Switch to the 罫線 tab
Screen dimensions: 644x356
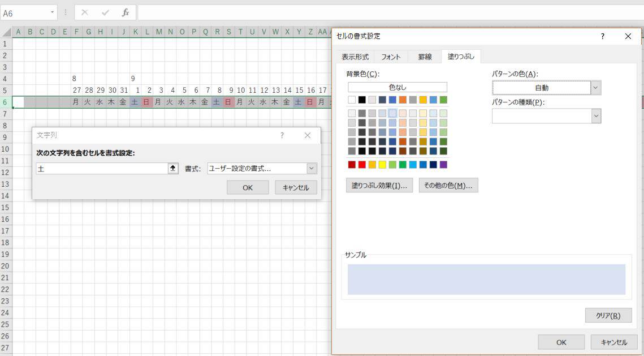(x=425, y=57)
